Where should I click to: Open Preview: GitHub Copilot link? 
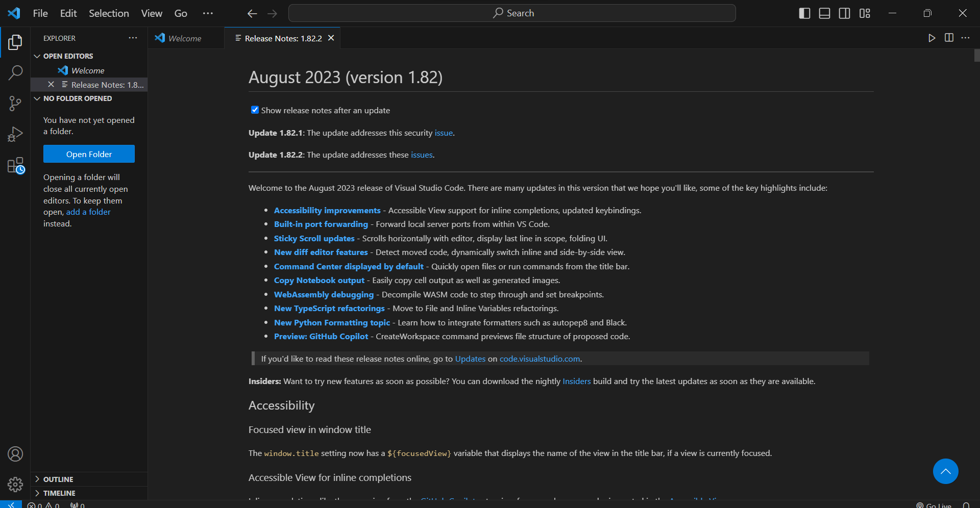[x=321, y=336]
